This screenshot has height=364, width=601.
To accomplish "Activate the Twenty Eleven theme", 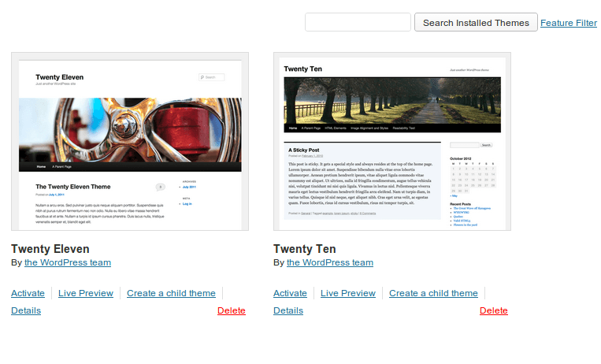I will point(28,293).
